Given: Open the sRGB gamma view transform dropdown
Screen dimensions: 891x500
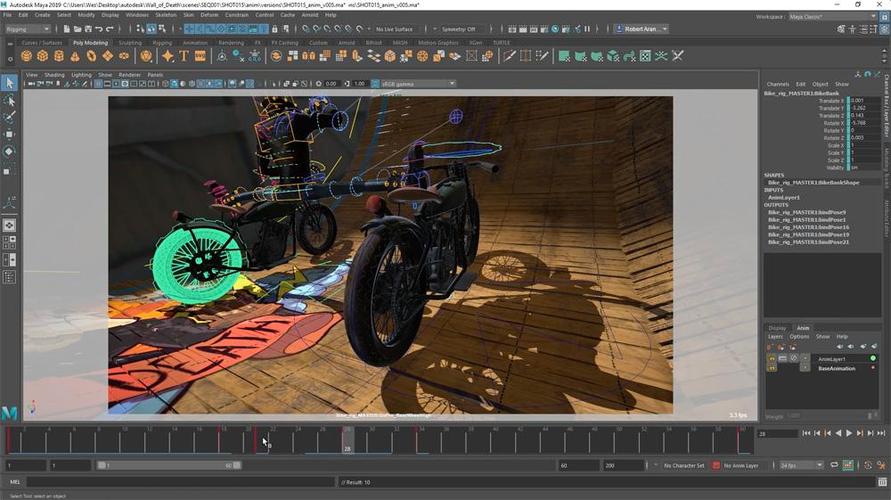Looking at the screenshot, I should [418, 84].
